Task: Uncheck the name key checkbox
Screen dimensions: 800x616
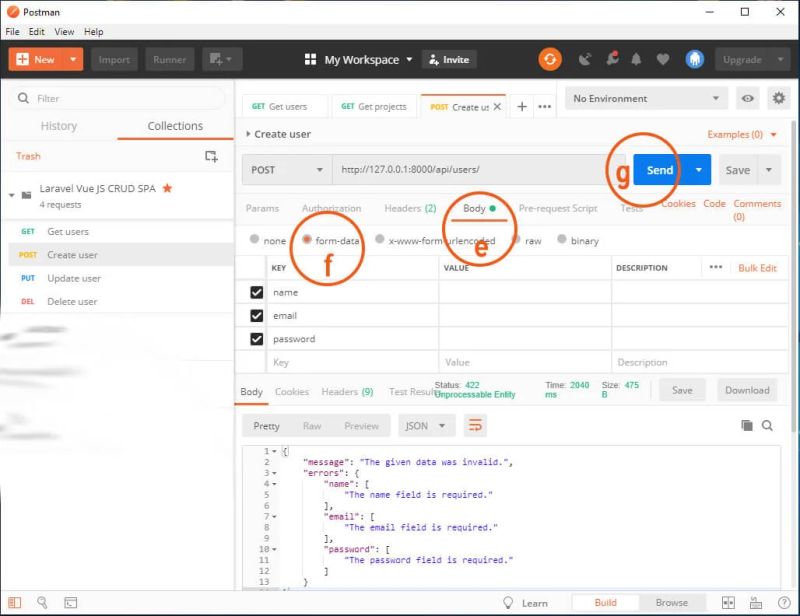Action: click(257, 292)
